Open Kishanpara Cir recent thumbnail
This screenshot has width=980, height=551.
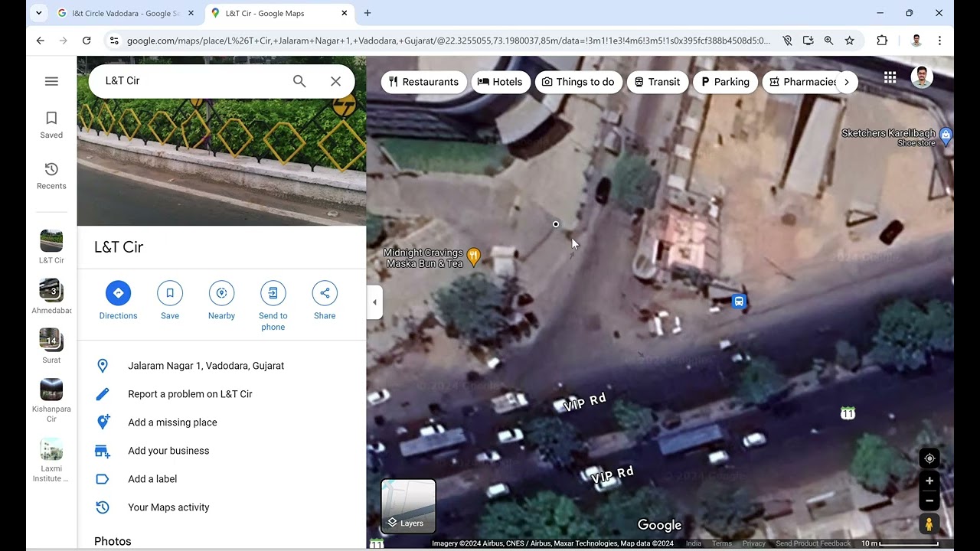tap(51, 400)
